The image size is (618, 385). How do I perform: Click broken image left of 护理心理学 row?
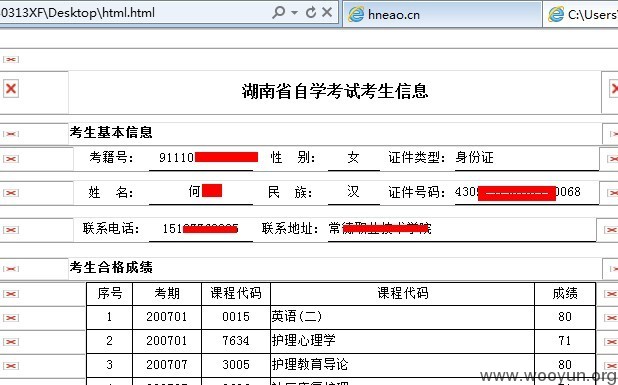click(x=11, y=342)
